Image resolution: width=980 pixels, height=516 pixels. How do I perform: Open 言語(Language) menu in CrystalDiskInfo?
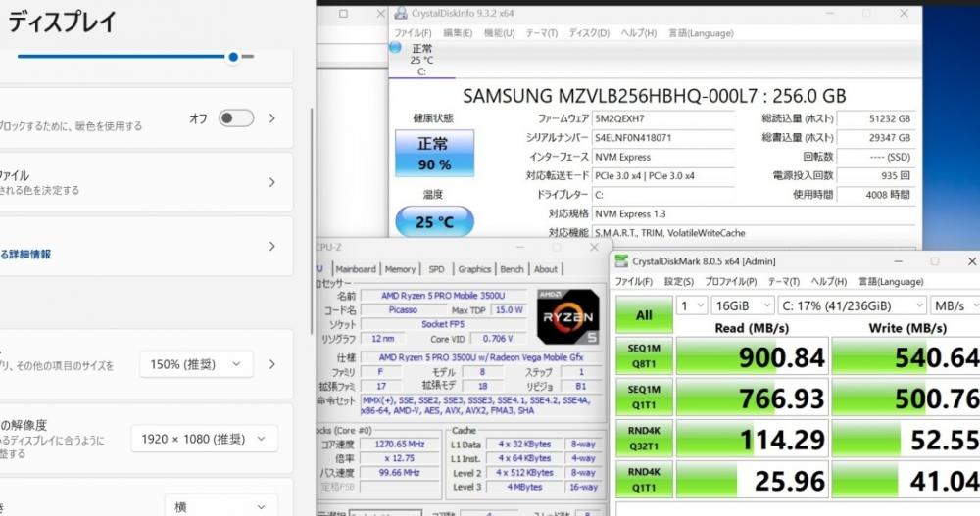701,33
